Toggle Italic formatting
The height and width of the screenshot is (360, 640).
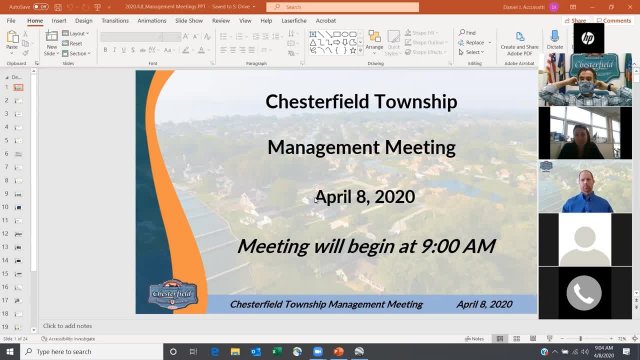click(x=114, y=50)
